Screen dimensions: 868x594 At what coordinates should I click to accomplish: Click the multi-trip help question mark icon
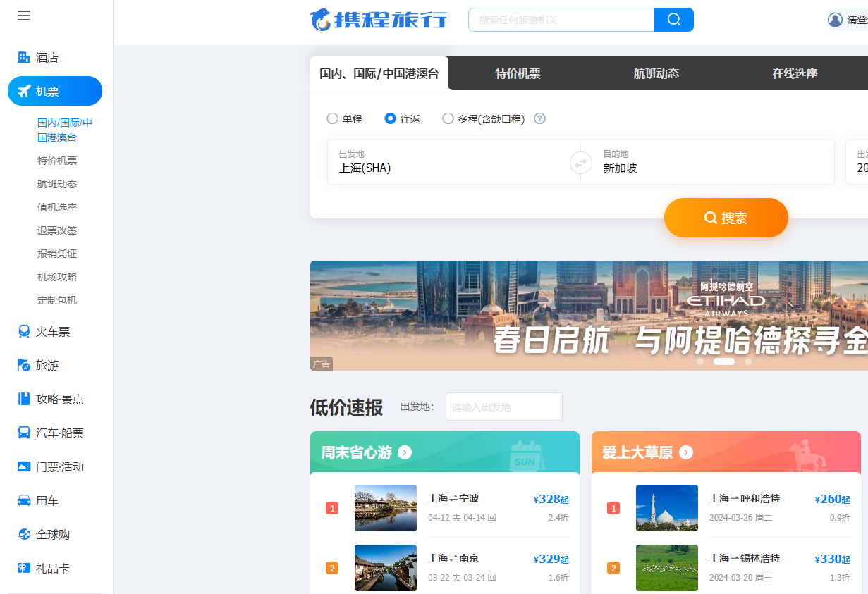coord(539,118)
